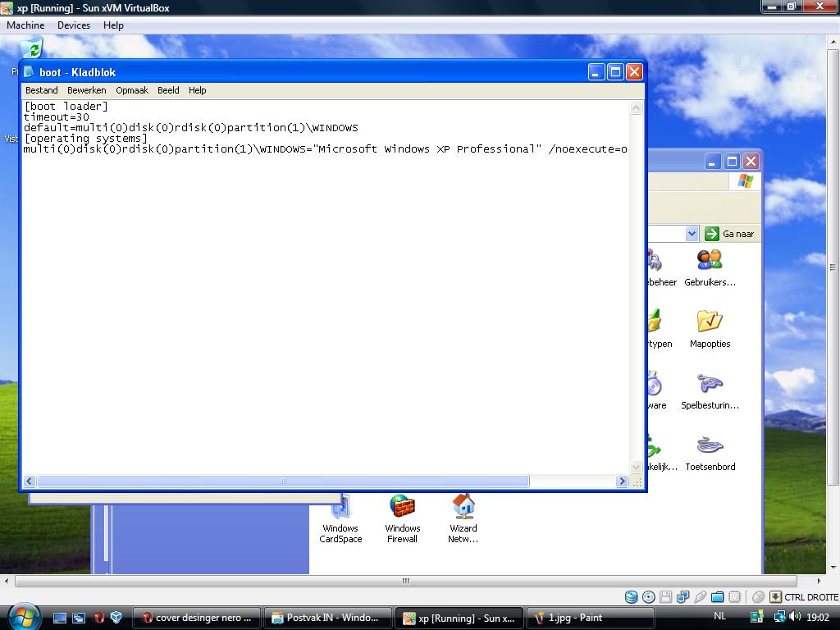Screen dimensions: 840x630
Task: Click the horizontal scrollbar thumb in Kladblok
Action: coord(283,481)
